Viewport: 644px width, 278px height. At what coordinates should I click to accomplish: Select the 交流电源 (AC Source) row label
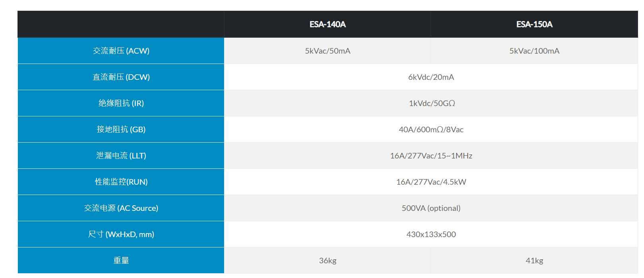pos(121,208)
